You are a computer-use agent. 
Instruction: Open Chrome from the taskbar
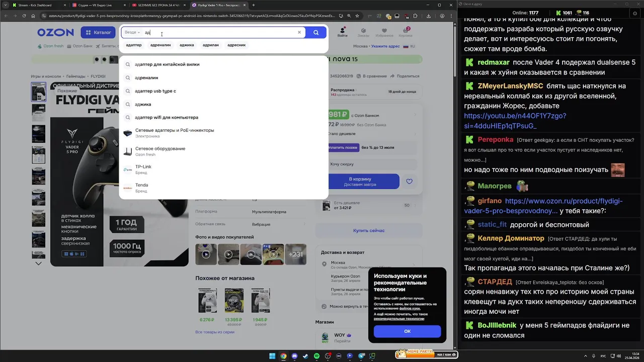pos(283,356)
